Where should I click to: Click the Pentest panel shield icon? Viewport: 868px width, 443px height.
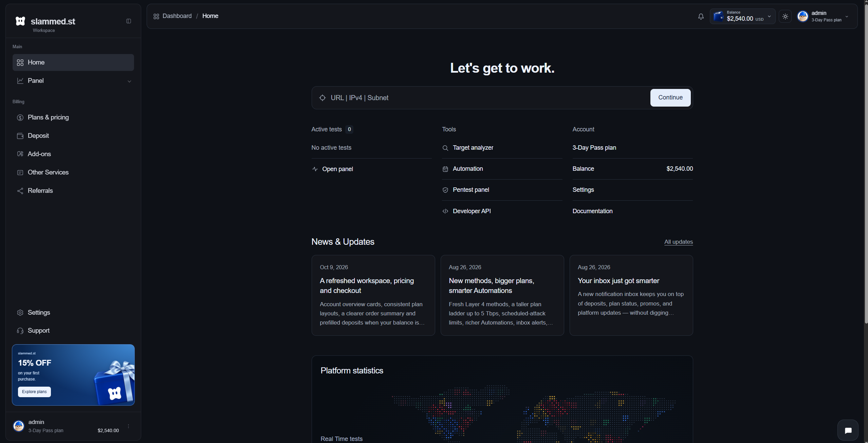(x=445, y=190)
